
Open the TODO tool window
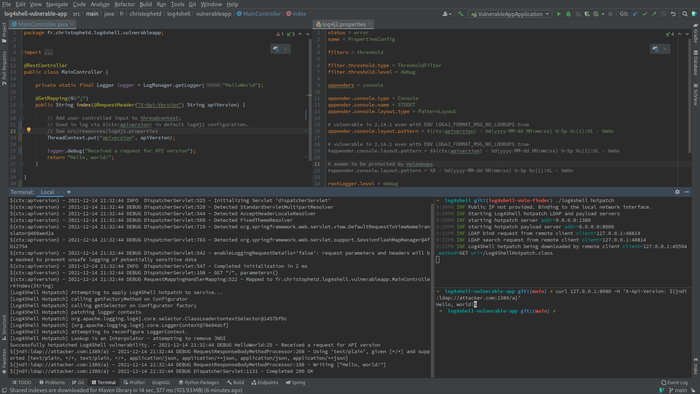click(x=22, y=382)
